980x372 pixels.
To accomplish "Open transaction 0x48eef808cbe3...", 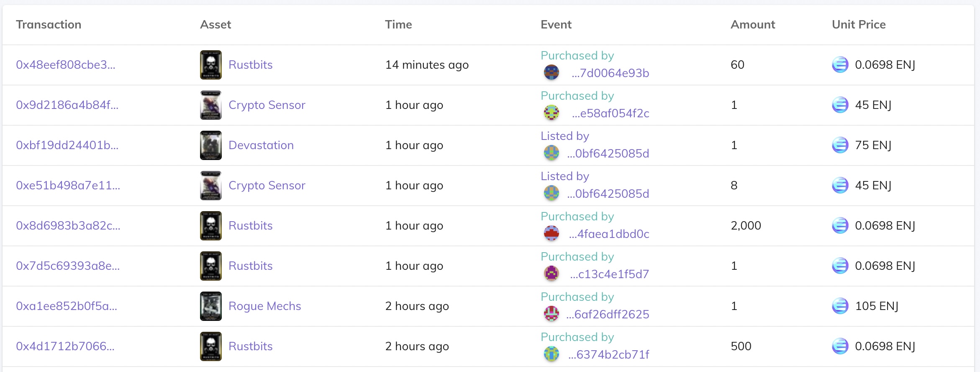I will (x=66, y=65).
